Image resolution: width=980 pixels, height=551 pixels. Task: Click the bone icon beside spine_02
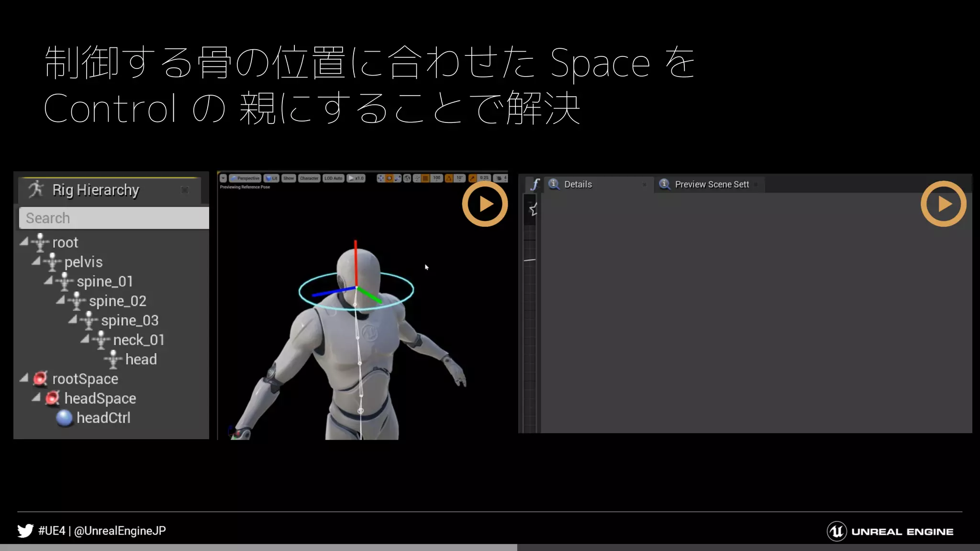[77, 301]
